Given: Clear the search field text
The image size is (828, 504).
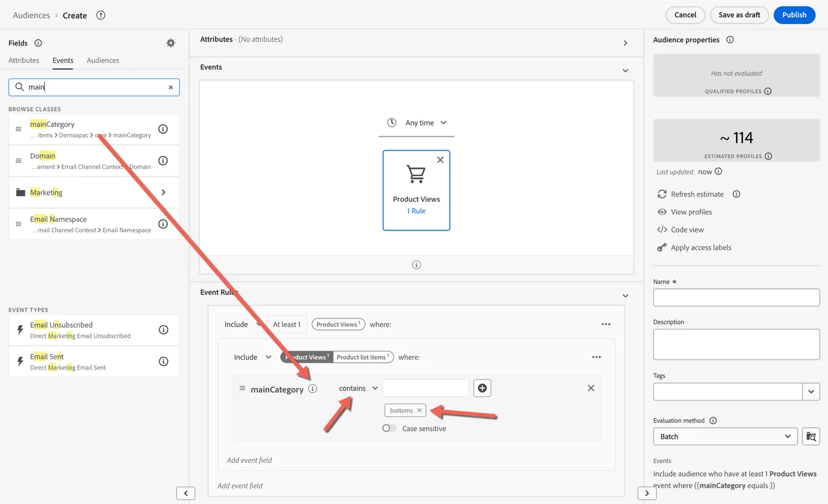Looking at the screenshot, I should click(171, 87).
